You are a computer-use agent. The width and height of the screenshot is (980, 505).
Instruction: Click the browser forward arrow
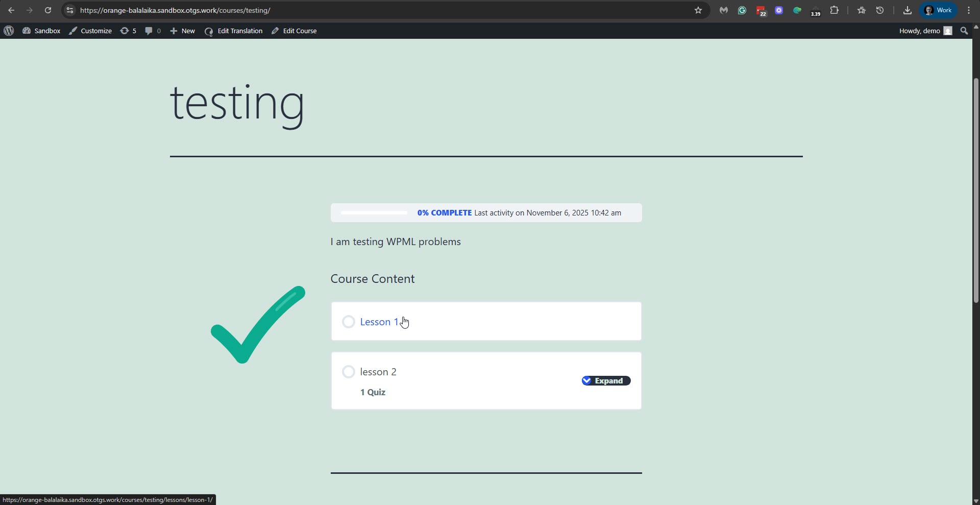tap(30, 10)
